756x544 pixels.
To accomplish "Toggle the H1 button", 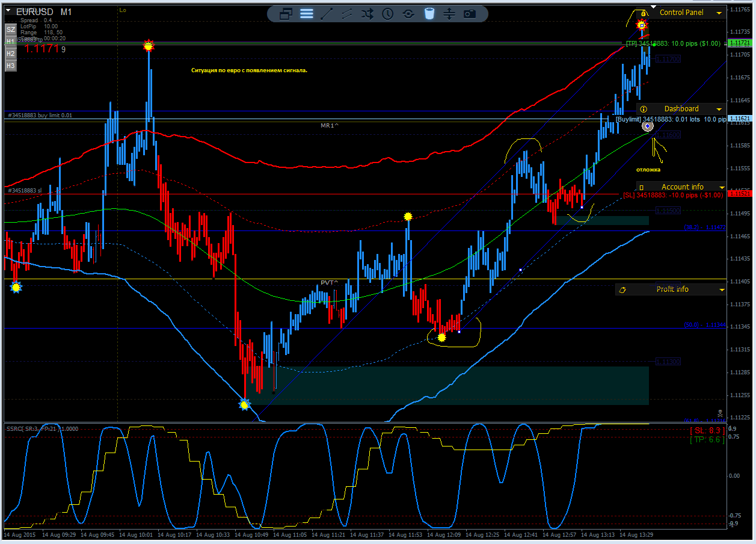I will [x=10, y=41].
